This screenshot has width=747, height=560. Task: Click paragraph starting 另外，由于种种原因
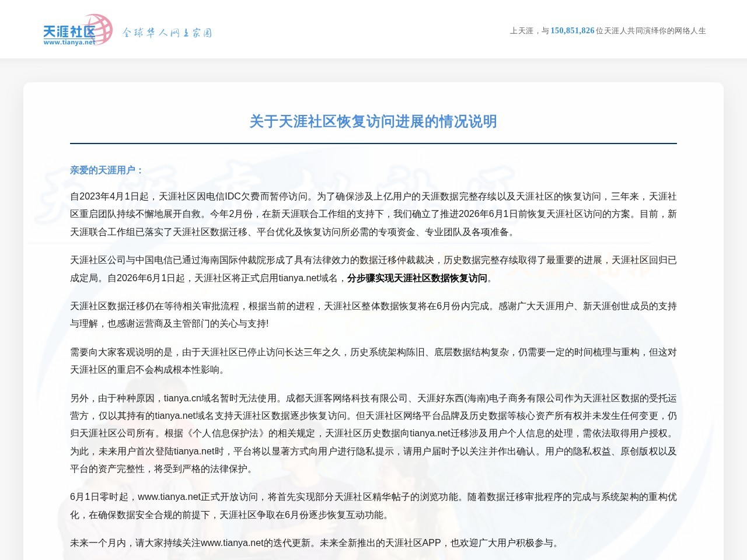coord(373,433)
